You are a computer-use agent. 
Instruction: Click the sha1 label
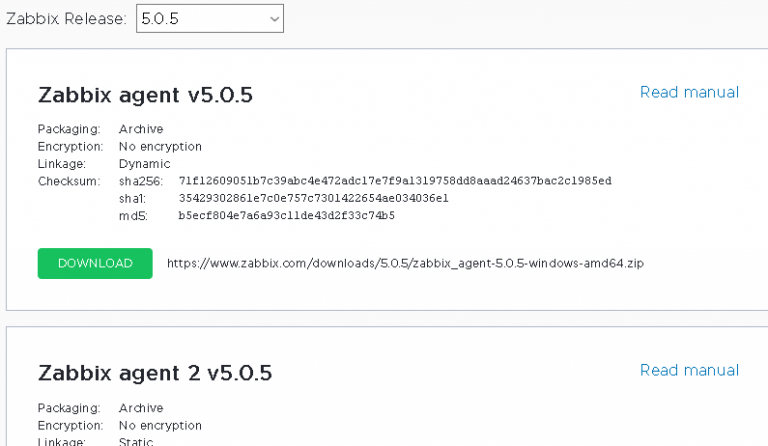(133, 198)
